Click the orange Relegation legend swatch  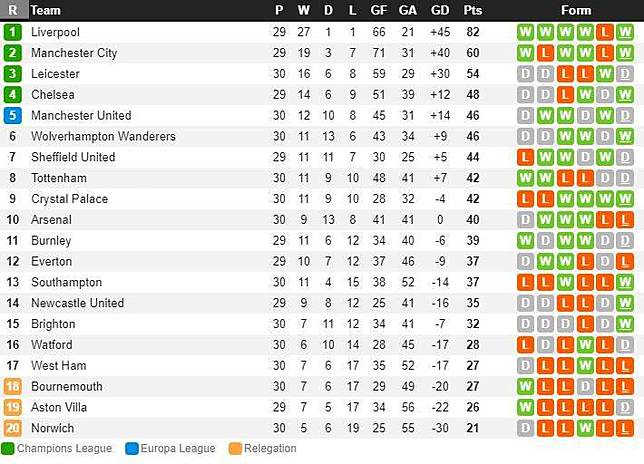[235, 450]
